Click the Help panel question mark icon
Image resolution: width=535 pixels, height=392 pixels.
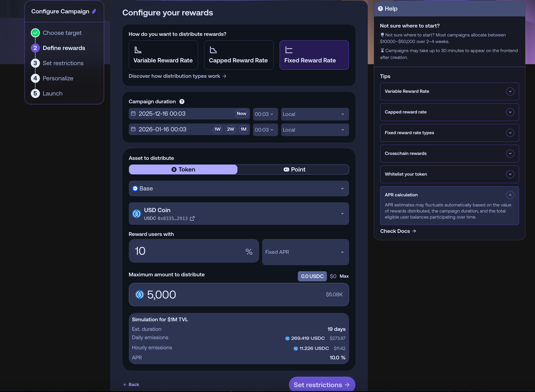[380, 9]
